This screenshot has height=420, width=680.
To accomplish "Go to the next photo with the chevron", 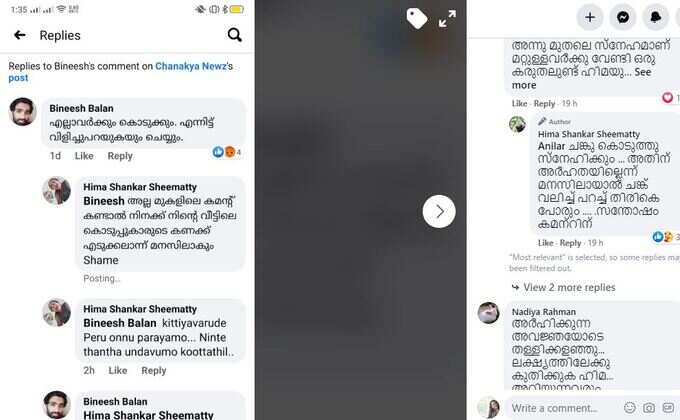I will 439,211.
